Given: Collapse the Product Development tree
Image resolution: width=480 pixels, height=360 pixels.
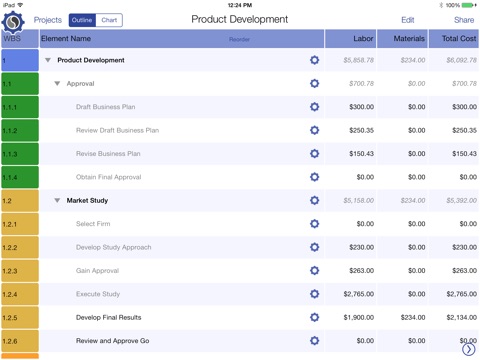Looking at the screenshot, I should [x=48, y=60].
